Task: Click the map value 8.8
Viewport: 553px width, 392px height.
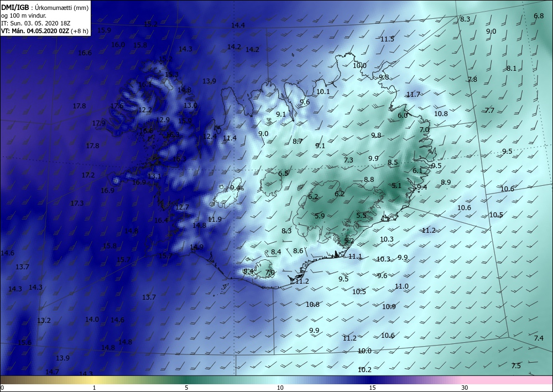Action: 369,180
